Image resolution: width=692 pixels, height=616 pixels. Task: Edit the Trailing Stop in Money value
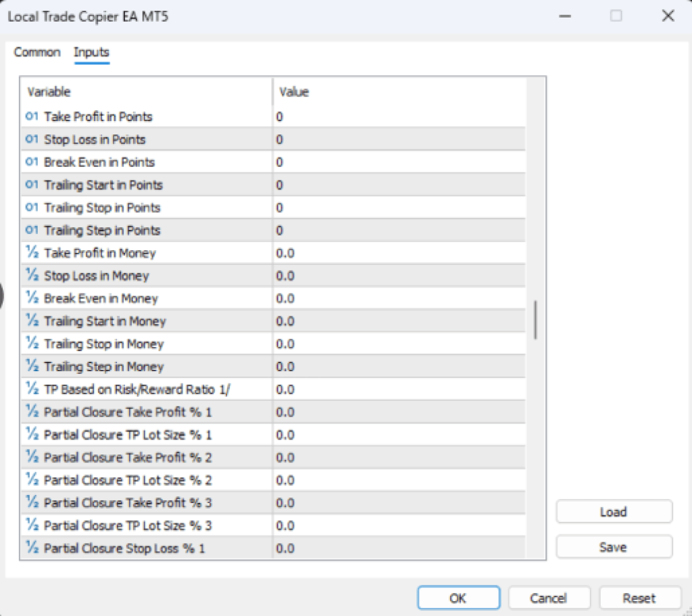(399, 343)
